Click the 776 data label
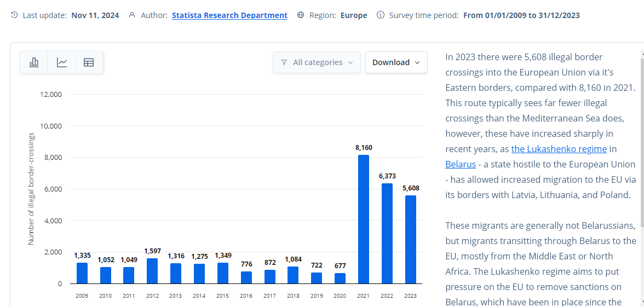 point(246,264)
